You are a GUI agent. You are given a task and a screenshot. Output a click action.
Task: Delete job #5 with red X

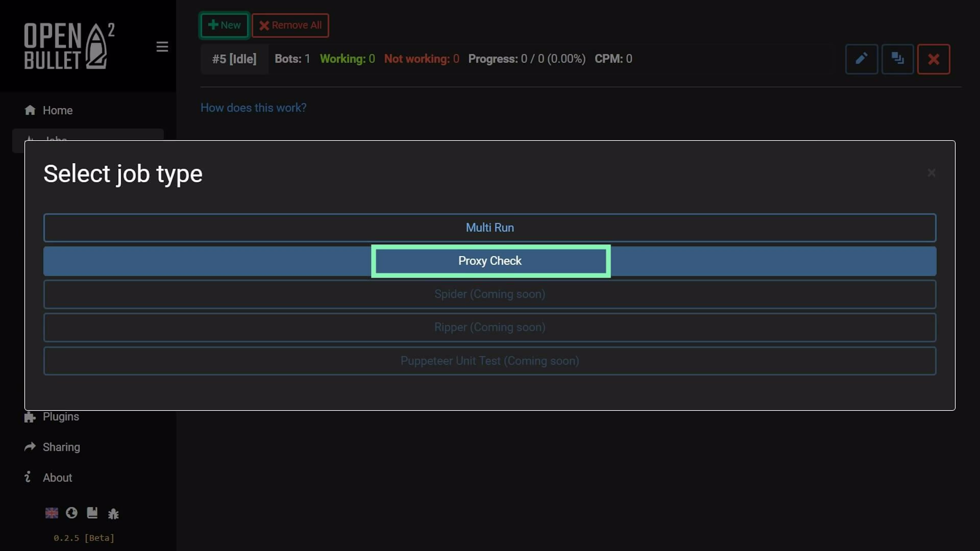click(x=933, y=59)
